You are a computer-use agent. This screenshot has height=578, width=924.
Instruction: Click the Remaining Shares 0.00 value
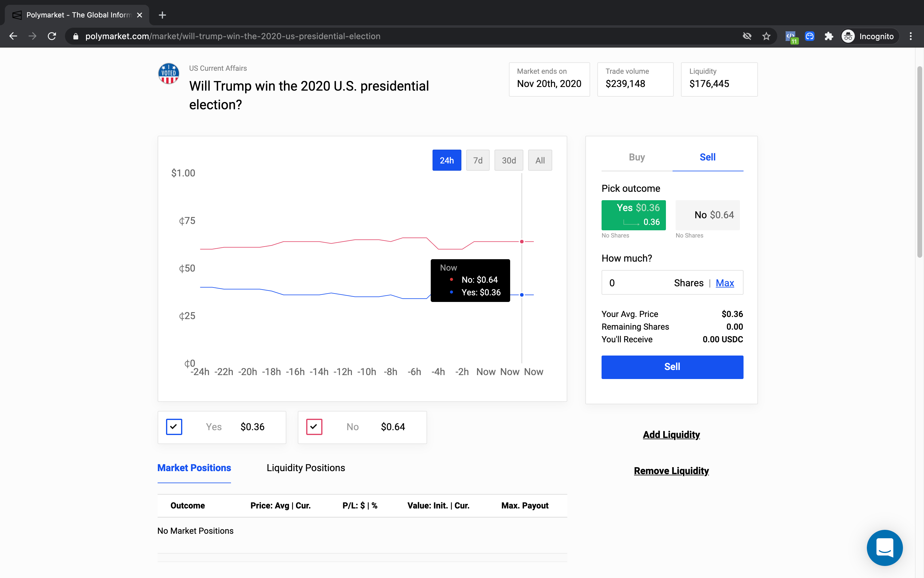pos(734,326)
